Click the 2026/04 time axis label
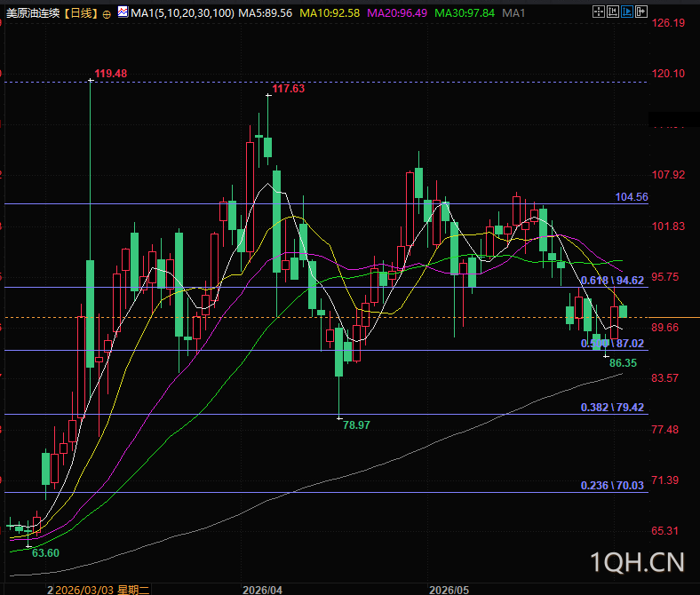 tap(262, 590)
